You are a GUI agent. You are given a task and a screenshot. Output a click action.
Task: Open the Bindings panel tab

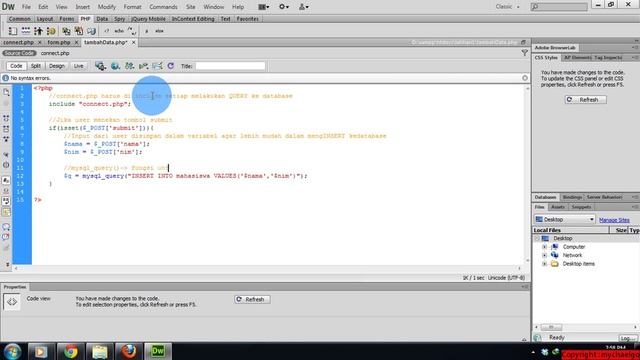pyautogui.click(x=572, y=197)
